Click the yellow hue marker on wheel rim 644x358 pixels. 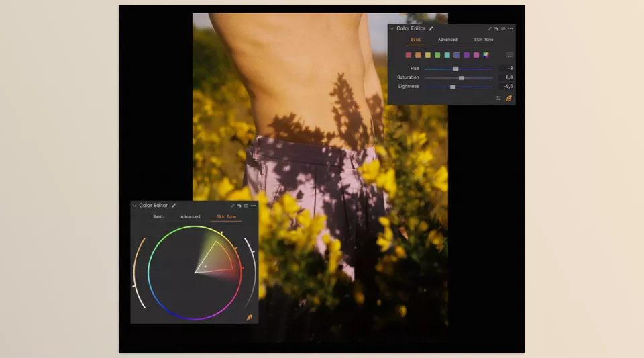[x=221, y=233]
